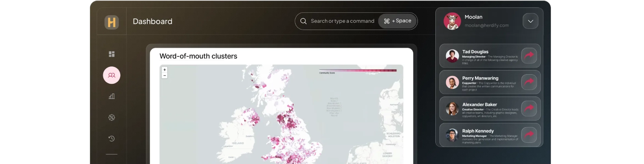Click the Word-of-mouth clusters heading
This screenshot has width=644, height=164.
point(198,56)
